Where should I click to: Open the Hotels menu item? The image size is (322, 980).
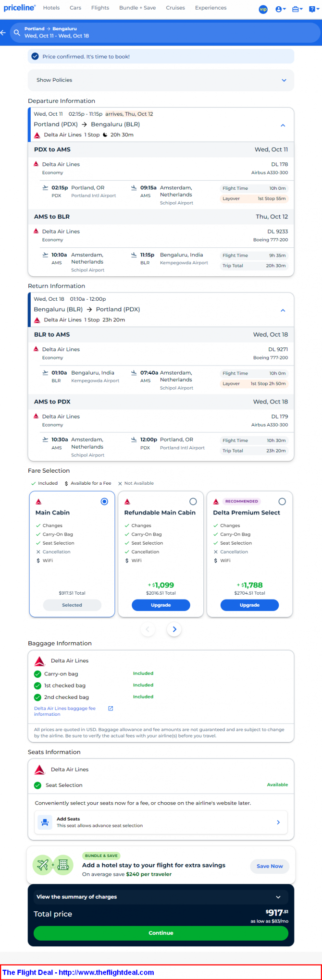pos(51,8)
